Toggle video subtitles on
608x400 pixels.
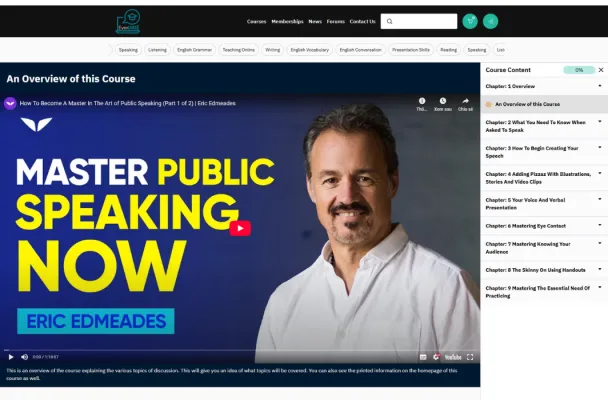[x=422, y=356]
